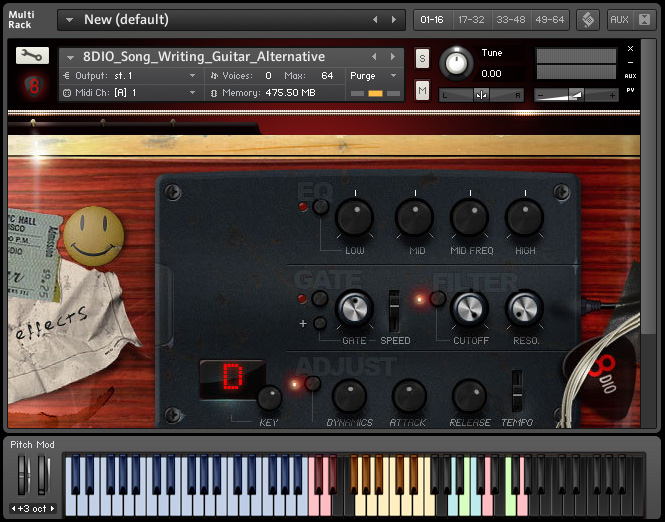This screenshot has height=522, width=665.
Task: Toggle the FILTER on/off button
Action: pyautogui.click(x=438, y=299)
